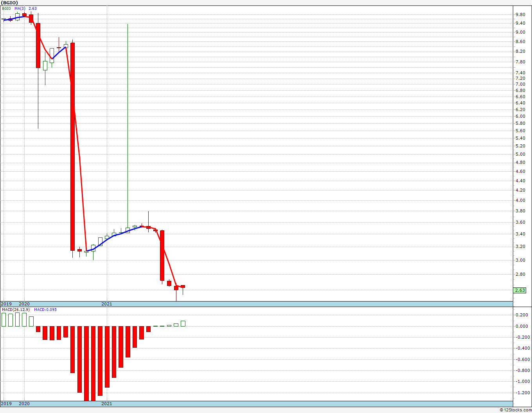Select 2020 on the price chart timeline

click(x=24, y=304)
